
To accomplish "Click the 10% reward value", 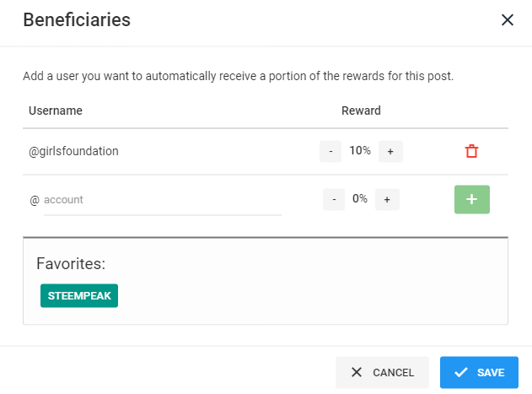I will point(360,151).
